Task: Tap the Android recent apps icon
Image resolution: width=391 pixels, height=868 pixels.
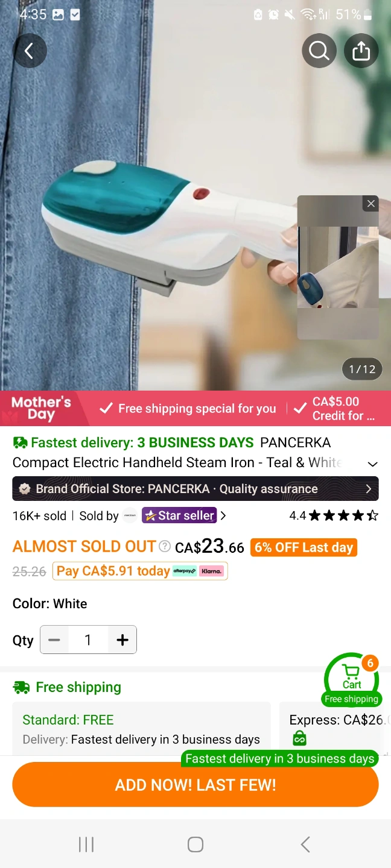Action: (x=86, y=844)
